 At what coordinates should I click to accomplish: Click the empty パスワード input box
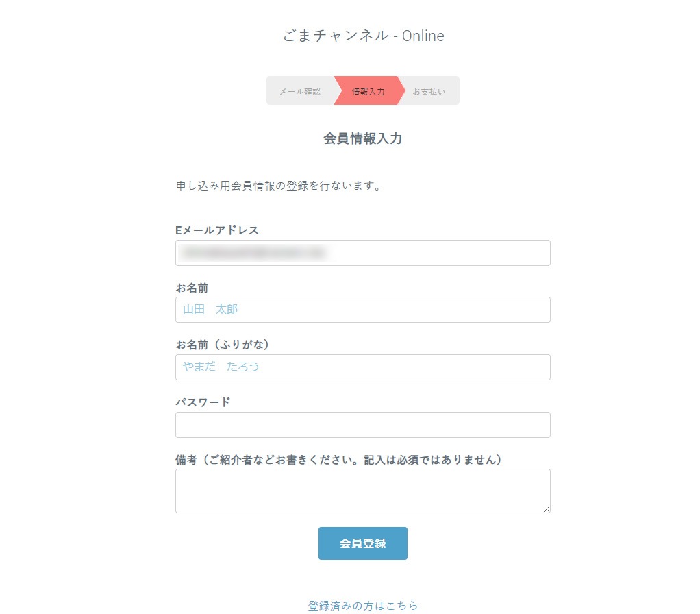tap(363, 425)
